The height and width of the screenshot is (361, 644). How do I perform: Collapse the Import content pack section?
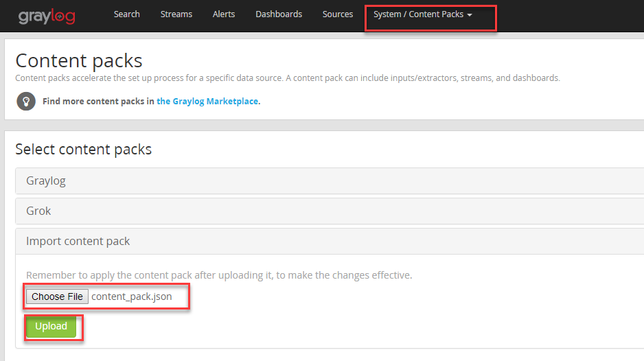pyautogui.click(x=330, y=241)
